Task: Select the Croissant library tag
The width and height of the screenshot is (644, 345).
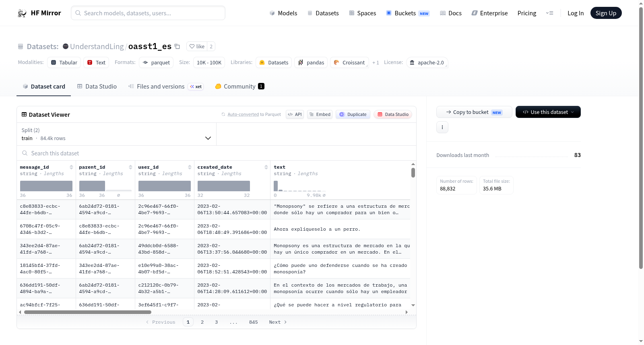Action: pyautogui.click(x=349, y=62)
